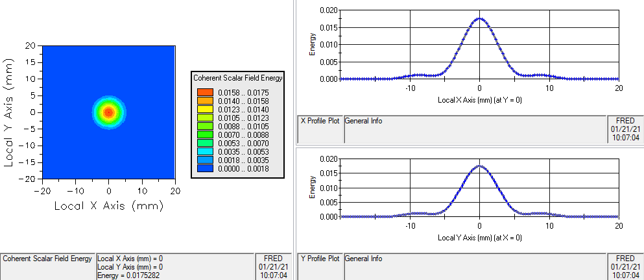Click the 0.0035 .. 0.0053 cyan legend swatch
Screen dimensions: 644x280
pyautogui.click(x=205, y=151)
